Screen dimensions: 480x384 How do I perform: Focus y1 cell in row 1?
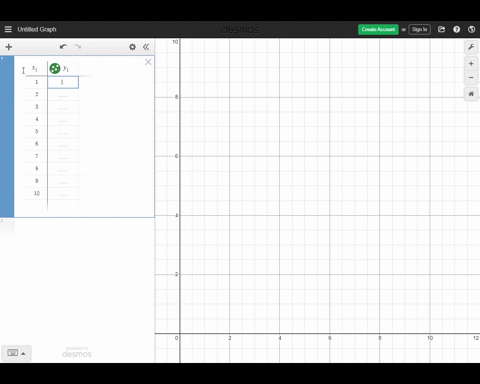pyautogui.click(x=63, y=82)
